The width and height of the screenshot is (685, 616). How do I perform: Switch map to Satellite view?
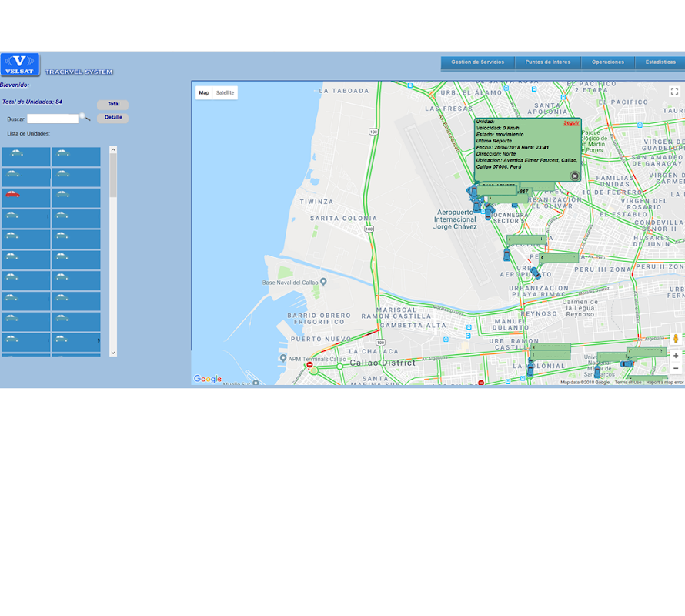(225, 93)
